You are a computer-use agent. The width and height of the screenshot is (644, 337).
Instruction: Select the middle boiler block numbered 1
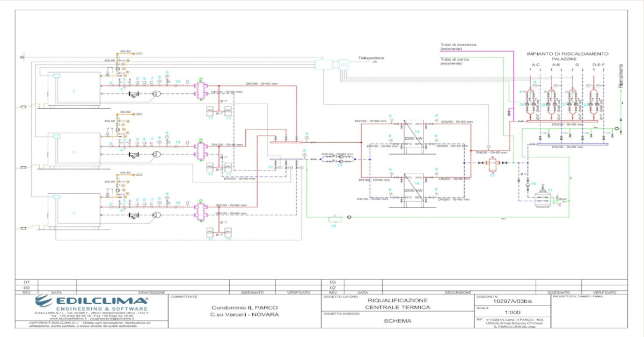74,149
